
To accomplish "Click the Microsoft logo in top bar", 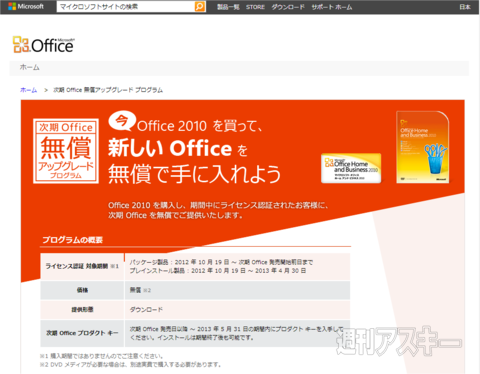I will coord(26,6).
